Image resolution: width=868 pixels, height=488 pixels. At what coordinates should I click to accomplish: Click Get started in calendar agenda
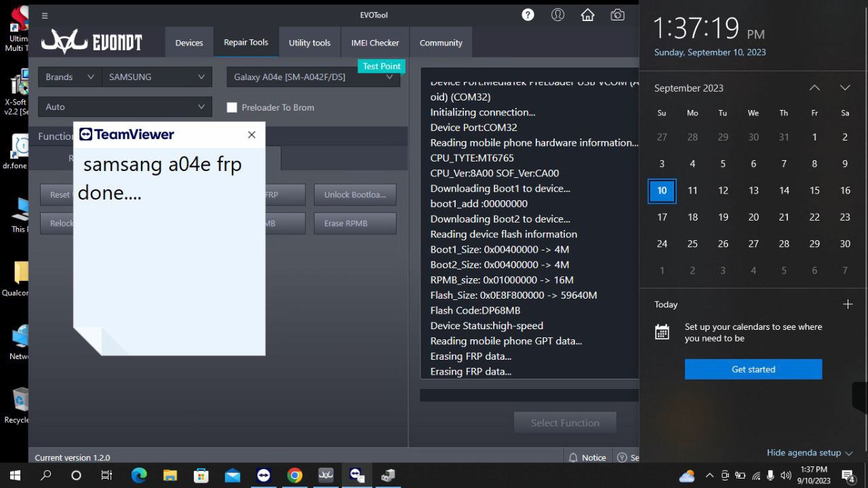pyautogui.click(x=753, y=369)
